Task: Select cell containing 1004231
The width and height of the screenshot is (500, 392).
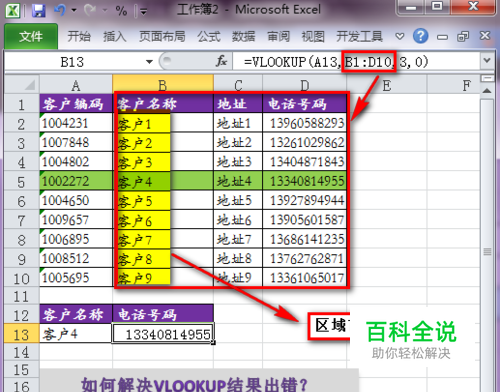Action: pos(76,123)
